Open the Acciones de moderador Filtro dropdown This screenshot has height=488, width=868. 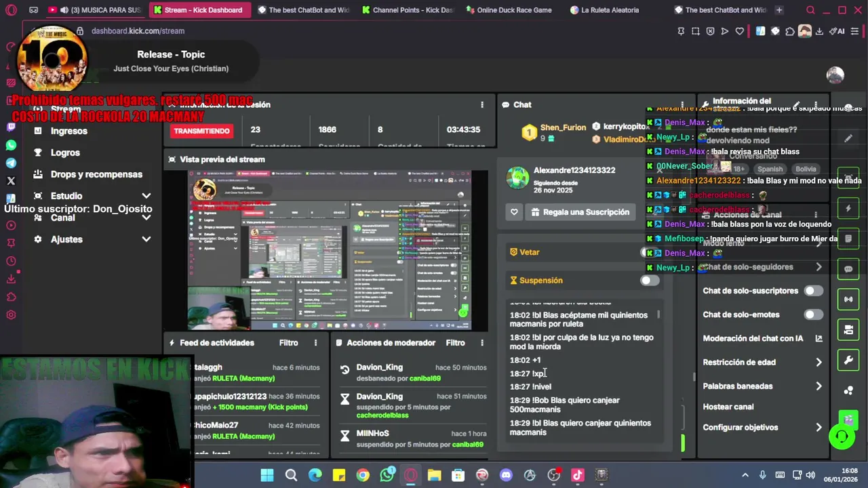click(455, 343)
